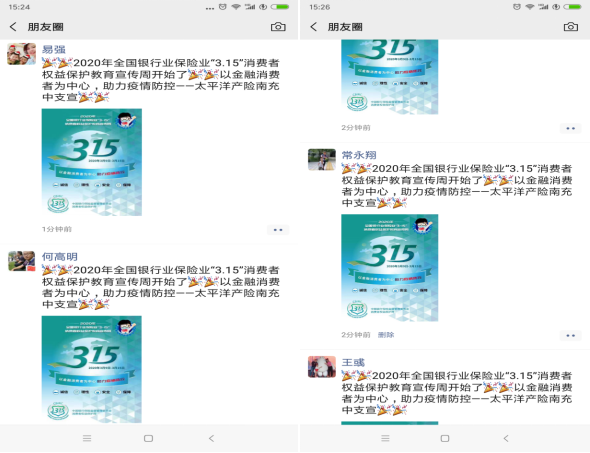
Task: Tap the 2分钟前 timestamp next to 删除
Action: (356, 335)
